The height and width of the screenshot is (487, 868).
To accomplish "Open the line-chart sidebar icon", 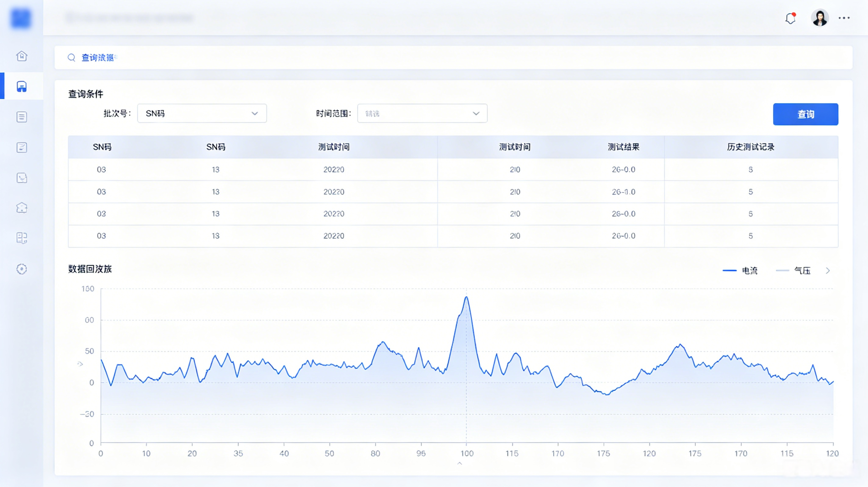I will point(22,178).
